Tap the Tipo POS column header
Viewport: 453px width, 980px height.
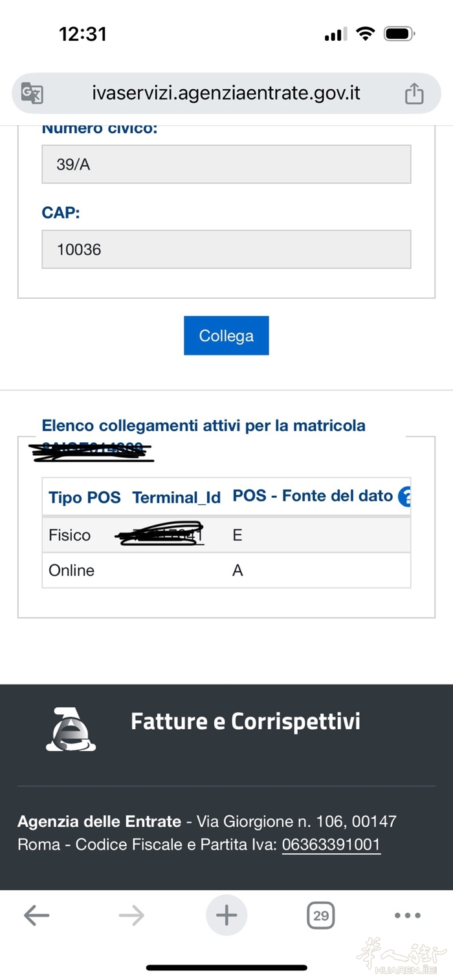pyautogui.click(x=85, y=497)
